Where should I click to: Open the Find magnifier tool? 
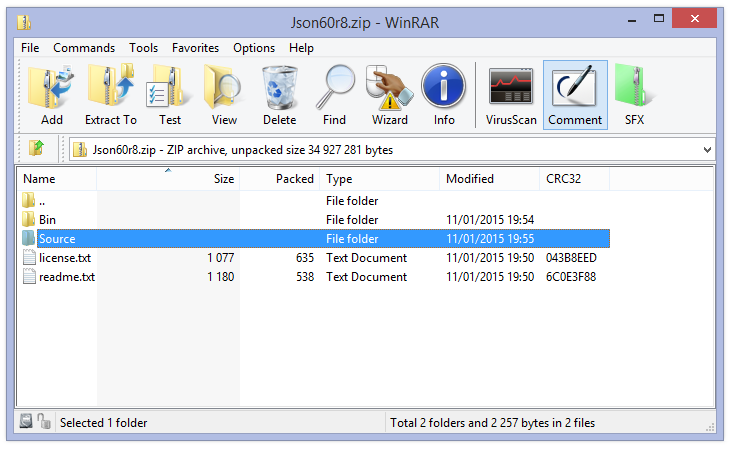[335, 87]
